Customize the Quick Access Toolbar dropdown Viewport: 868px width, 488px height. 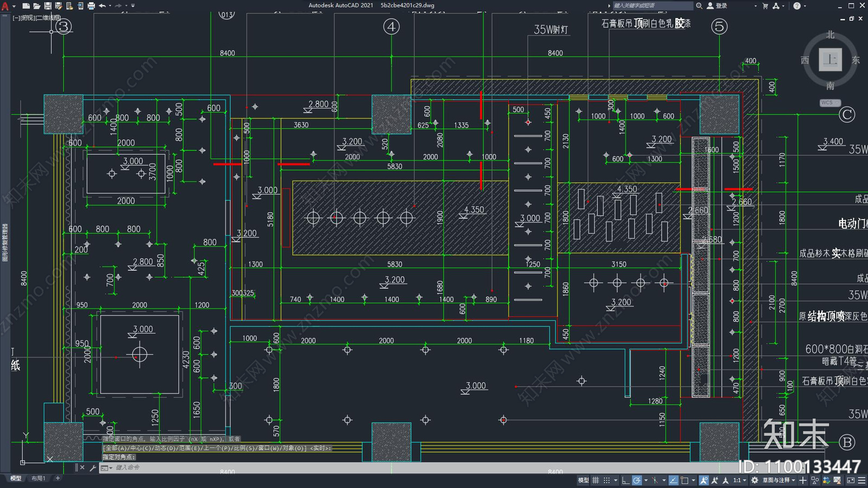click(x=133, y=6)
